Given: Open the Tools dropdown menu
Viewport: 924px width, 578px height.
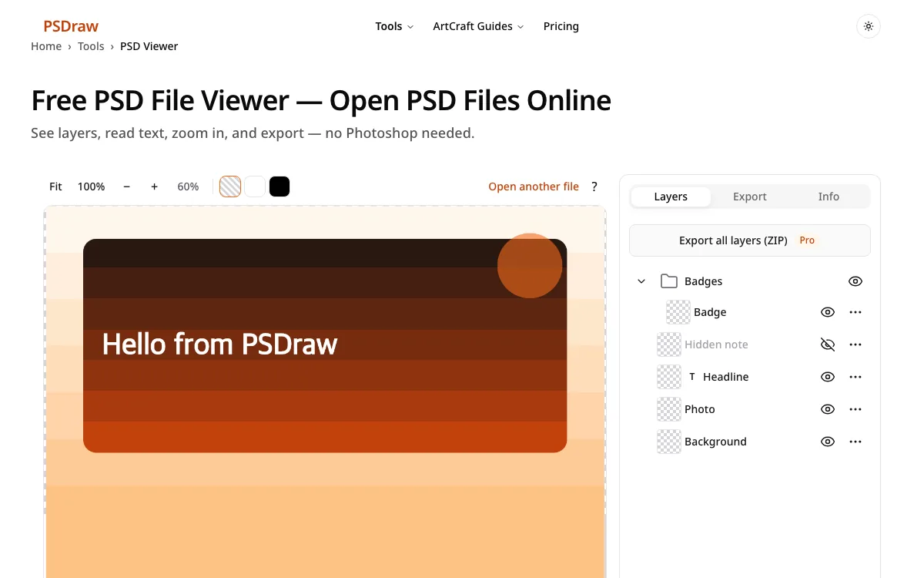Looking at the screenshot, I should (394, 26).
